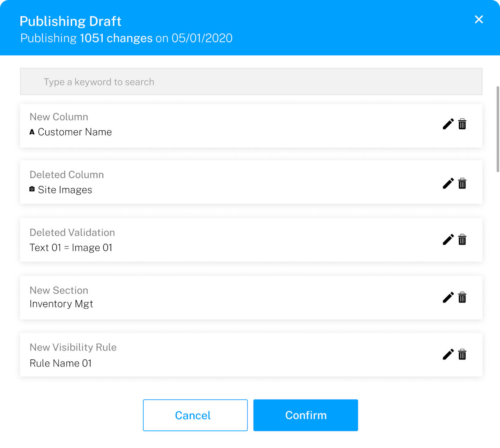This screenshot has height=448, width=500.
Task: Delete the New Column Customer Name change
Action: [x=462, y=124]
